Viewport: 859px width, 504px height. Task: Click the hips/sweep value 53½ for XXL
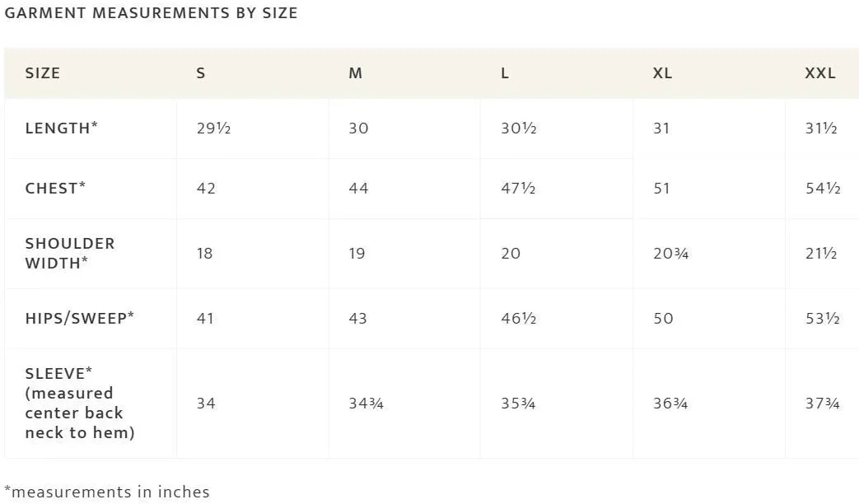[822, 318]
